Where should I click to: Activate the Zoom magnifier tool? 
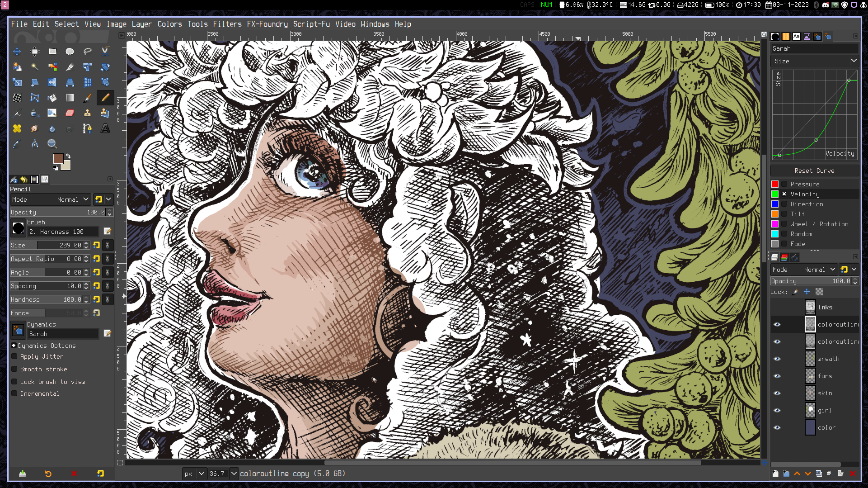coord(52,144)
